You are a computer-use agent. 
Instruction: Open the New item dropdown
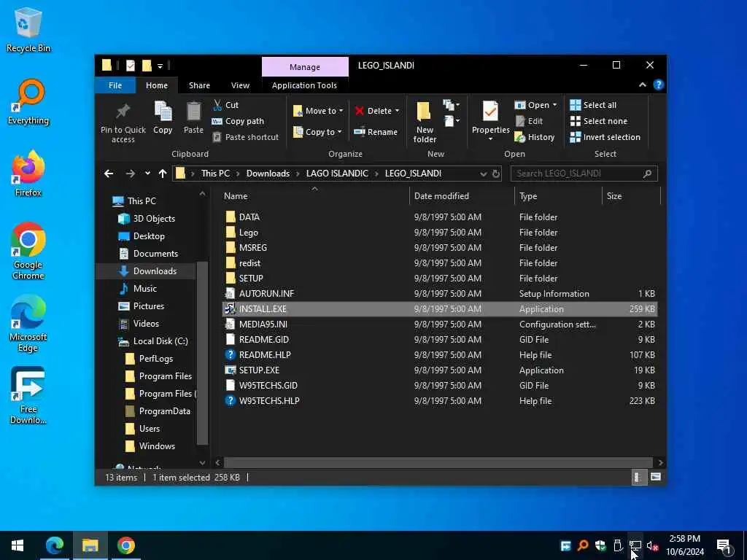click(x=451, y=105)
